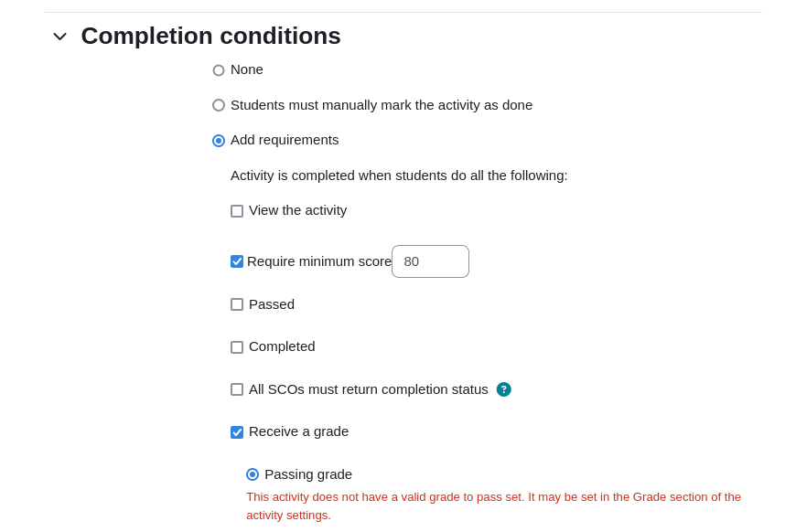Uncheck the Receive a grade checkbox
This screenshot has width=785, height=532.
tap(237, 432)
